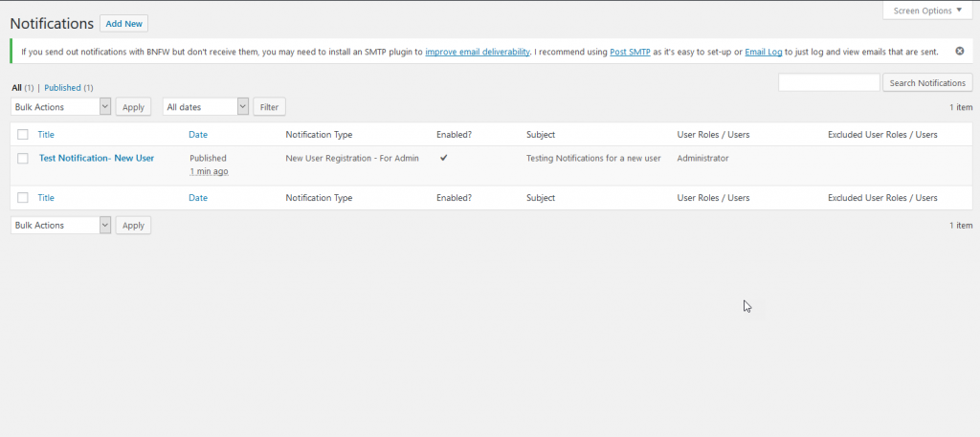980x437 pixels.
Task: Click the Add New button
Action: [123, 23]
